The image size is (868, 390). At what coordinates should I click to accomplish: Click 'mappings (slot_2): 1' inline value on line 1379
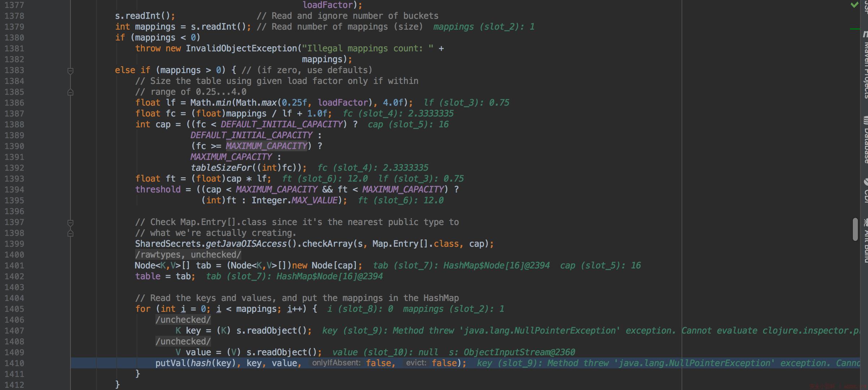coord(484,27)
